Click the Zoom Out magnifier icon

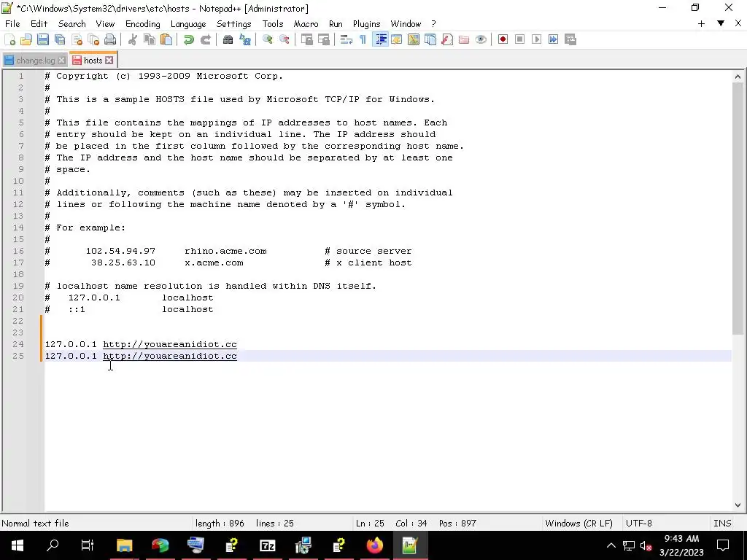point(284,39)
